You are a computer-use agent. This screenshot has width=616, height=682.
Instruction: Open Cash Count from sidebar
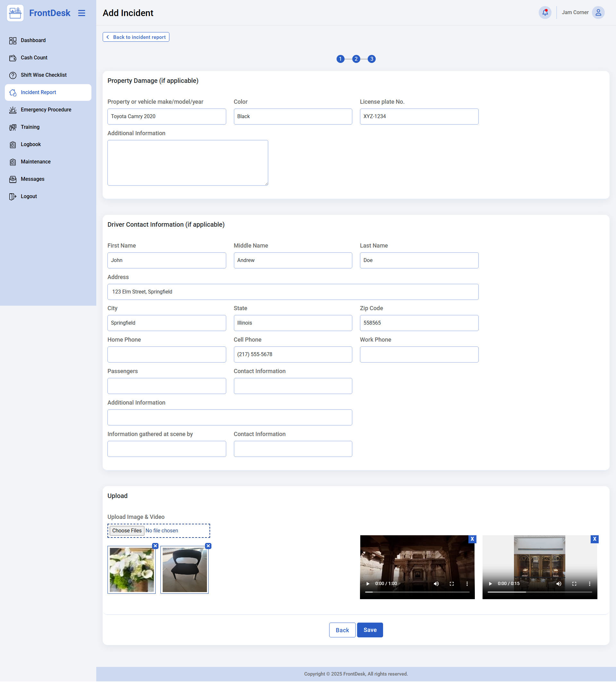click(34, 57)
